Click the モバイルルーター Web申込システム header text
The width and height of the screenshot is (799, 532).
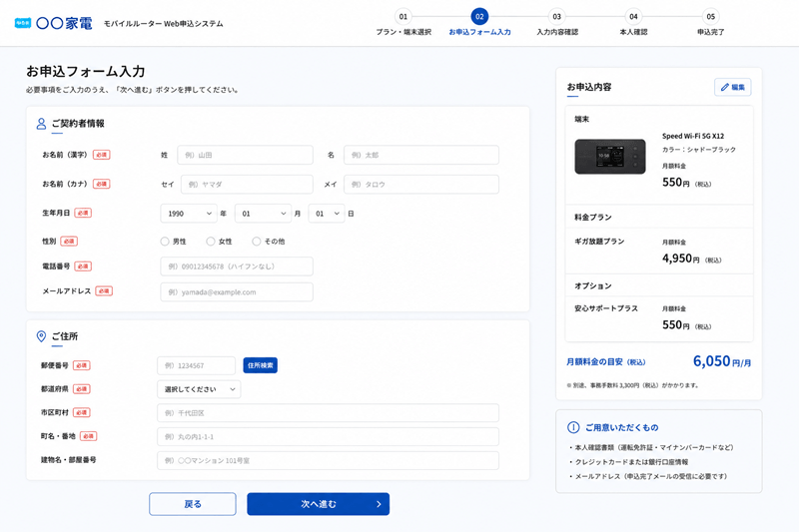[x=164, y=23]
